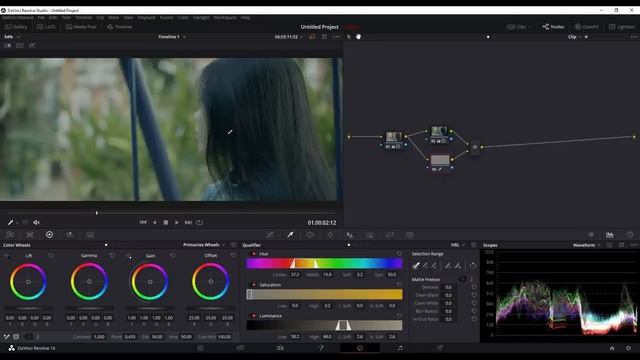Open project settings gear icon
This screenshot has width=640, height=360.
(628, 348)
